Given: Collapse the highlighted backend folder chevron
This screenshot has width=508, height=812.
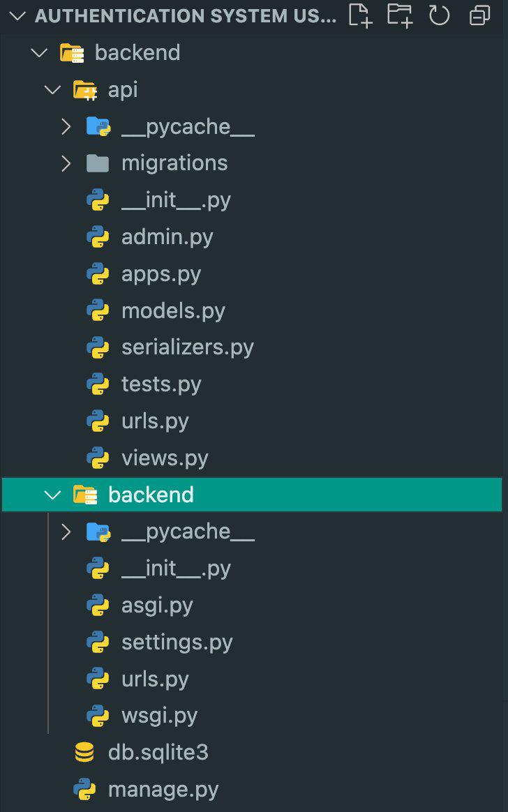Looking at the screenshot, I should (x=52, y=495).
